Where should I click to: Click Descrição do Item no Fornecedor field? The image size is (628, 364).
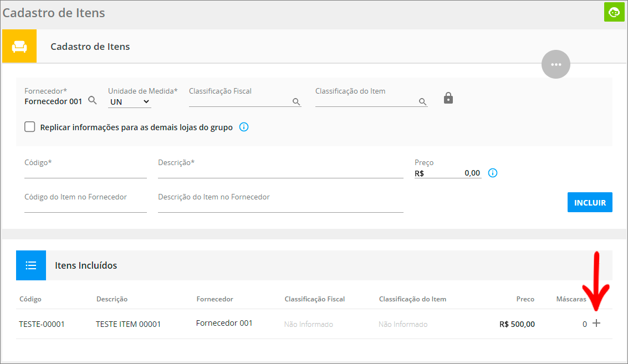tap(280, 206)
